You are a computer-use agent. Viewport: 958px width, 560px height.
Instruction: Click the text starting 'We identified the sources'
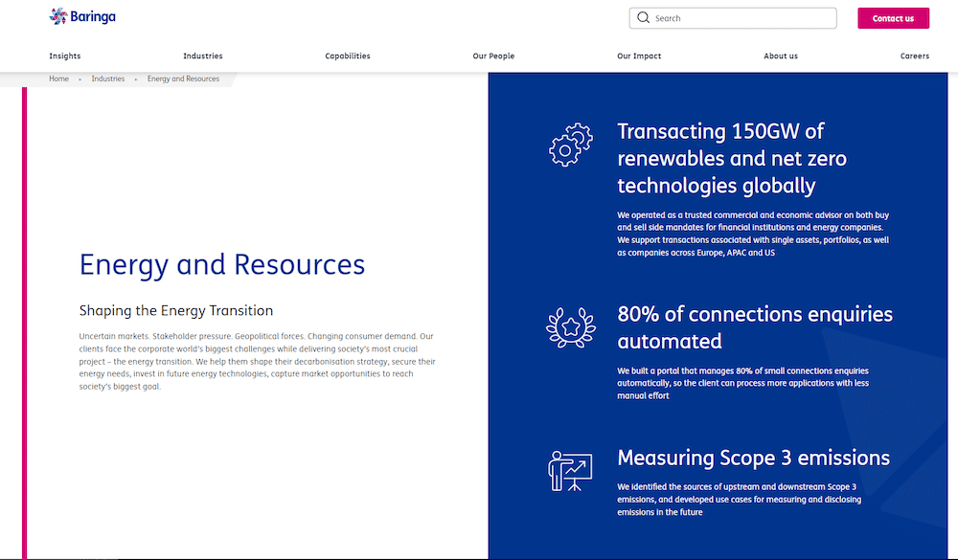[x=740, y=500]
